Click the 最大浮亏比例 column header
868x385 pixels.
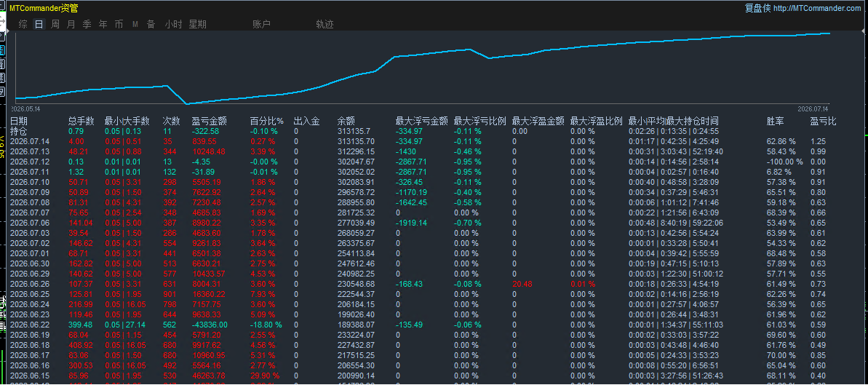click(x=480, y=121)
